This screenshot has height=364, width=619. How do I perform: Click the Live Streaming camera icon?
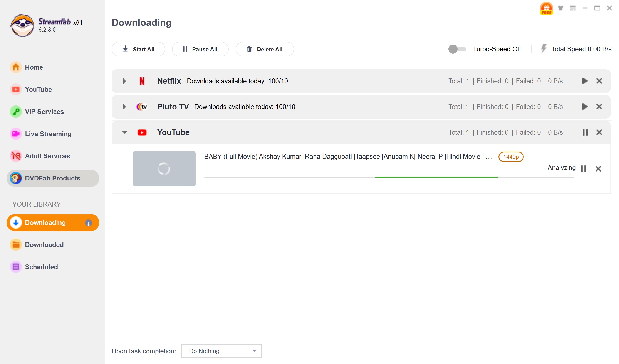coord(16,134)
